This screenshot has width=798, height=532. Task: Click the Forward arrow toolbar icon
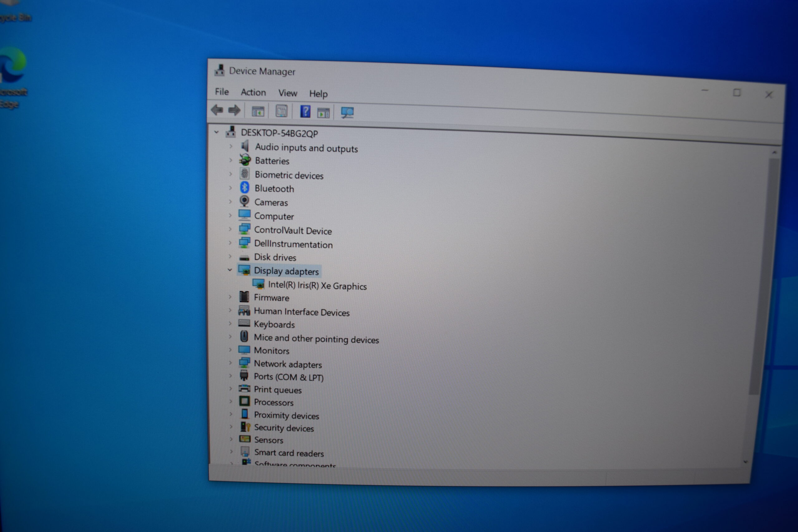point(234,110)
